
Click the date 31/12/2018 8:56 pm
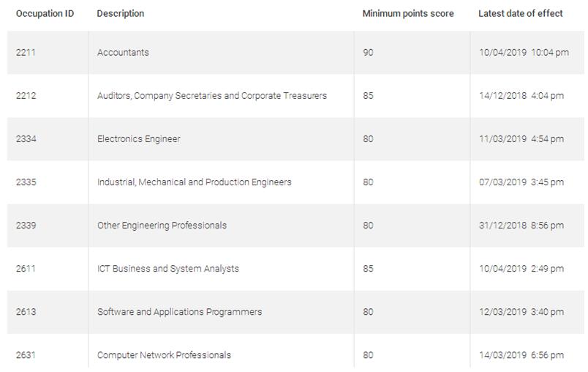(521, 226)
